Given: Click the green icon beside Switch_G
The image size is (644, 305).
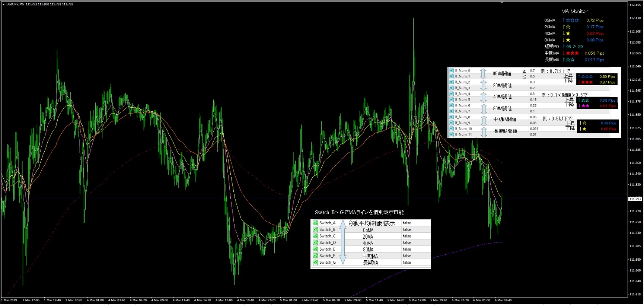Looking at the screenshot, I should 316,262.
